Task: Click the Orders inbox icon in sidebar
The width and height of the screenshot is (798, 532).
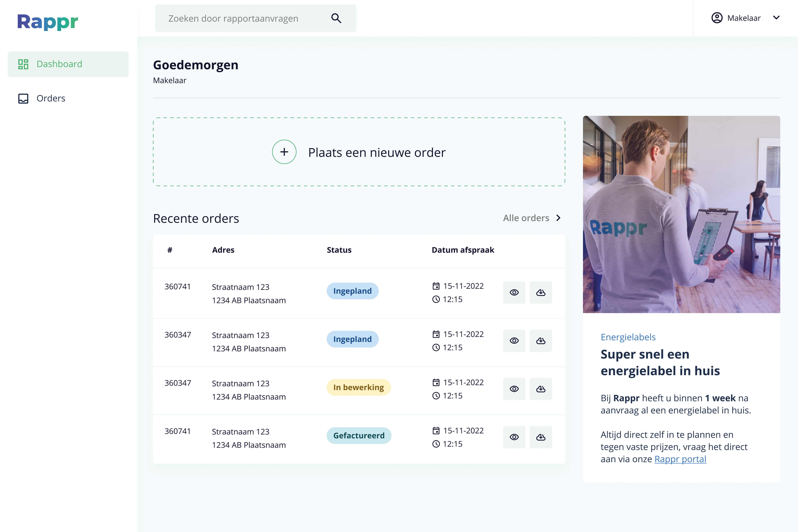Action: pyautogui.click(x=23, y=98)
